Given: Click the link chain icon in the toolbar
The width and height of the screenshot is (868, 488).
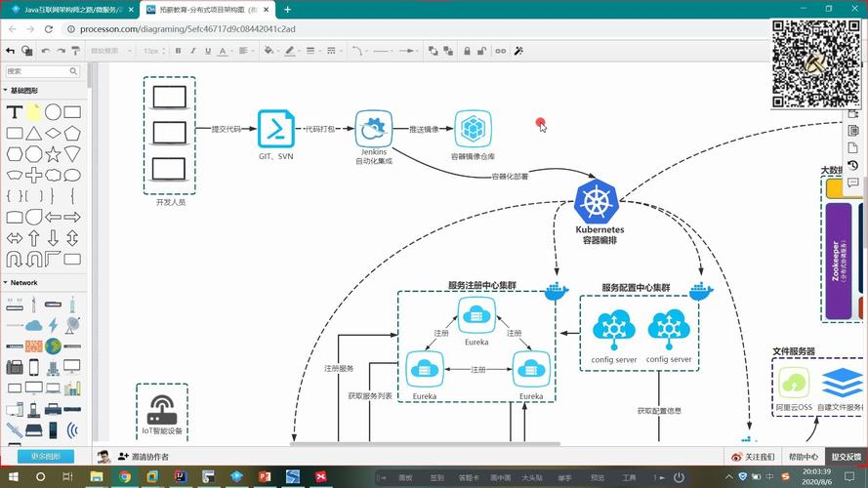Looking at the screenshot, I should (501, 51).
